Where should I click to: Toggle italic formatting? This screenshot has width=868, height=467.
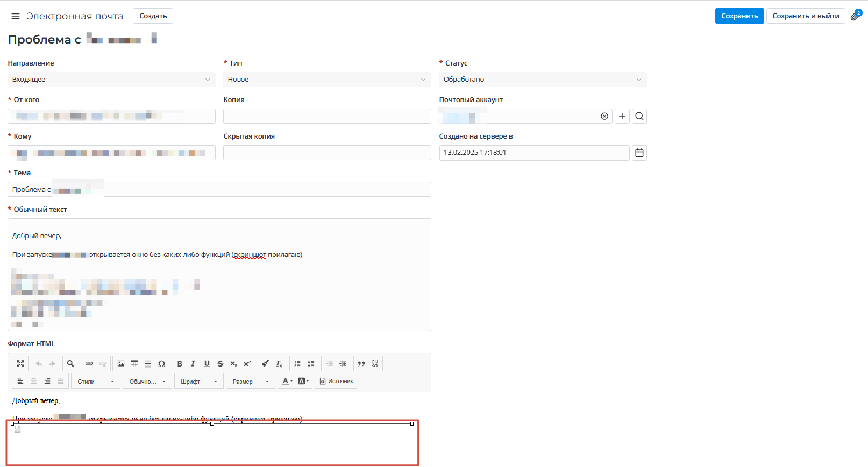coord(193,364)
